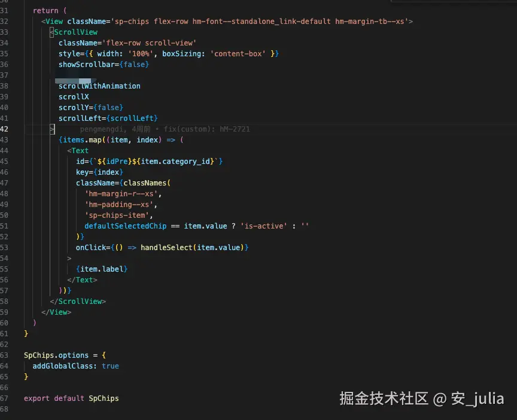Click key={index} attribute
This screenshot has height=420, width=517.
pyautogui.click(x=99, y=172)
